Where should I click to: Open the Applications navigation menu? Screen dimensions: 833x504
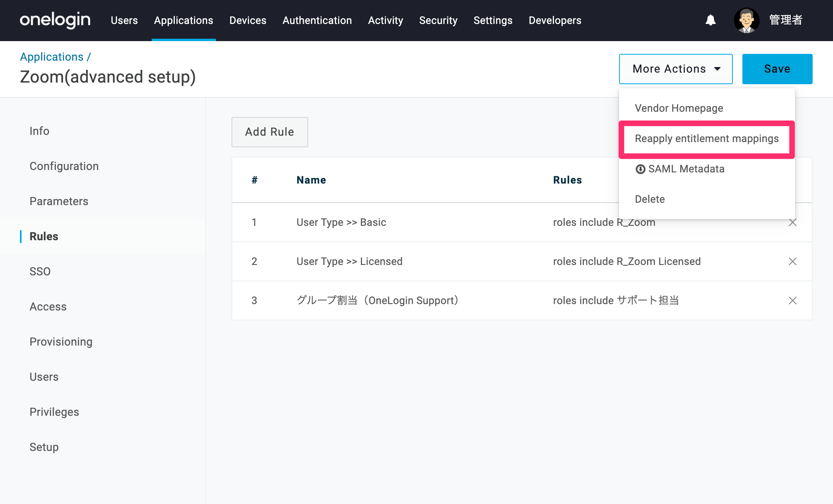pos(184,20)
